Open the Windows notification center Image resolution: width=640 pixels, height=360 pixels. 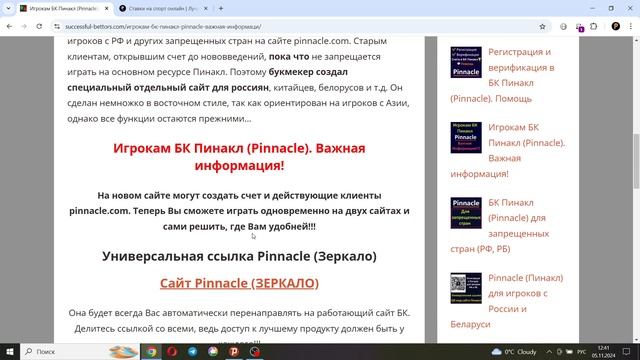click(627, 351)
